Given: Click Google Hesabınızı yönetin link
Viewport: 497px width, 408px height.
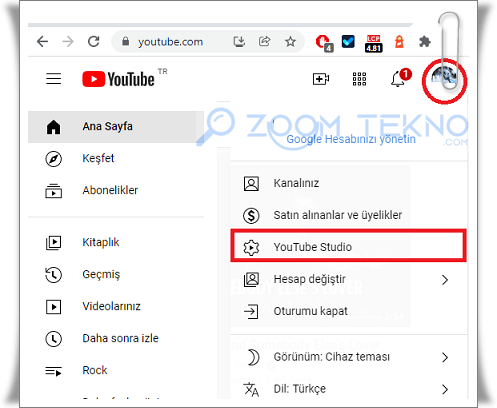Looking at the screenshot, I should pyautogui.click(x=351, y=139).
